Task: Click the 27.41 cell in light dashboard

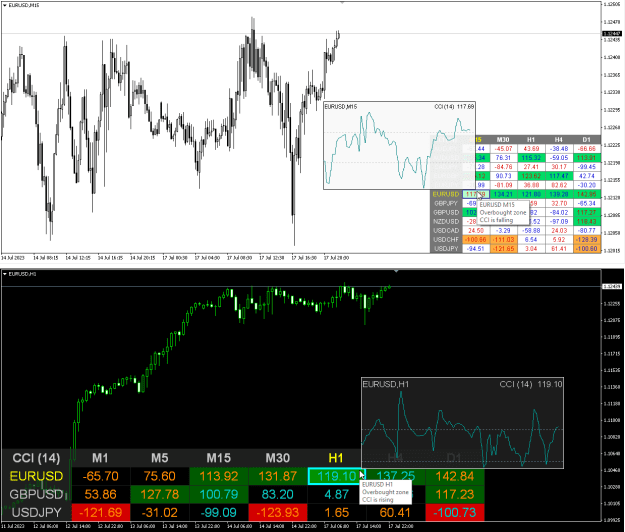Action: [x=531, y=167]
